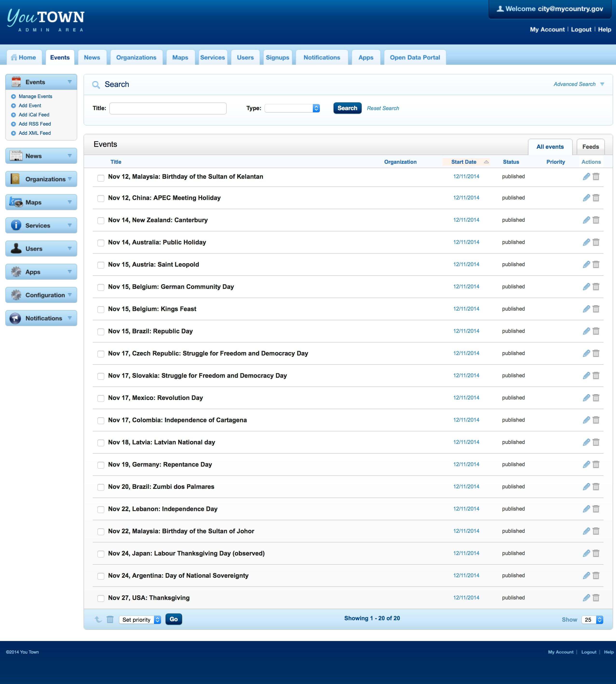Expand Advanced Search options

578,84
